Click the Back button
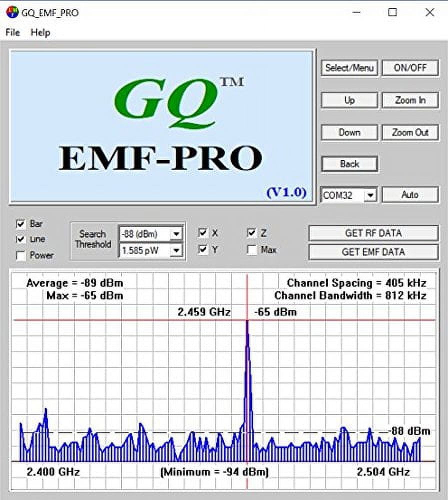Viewport: 448px width, 500px height. pyautogui.click(x=349, y=164)
